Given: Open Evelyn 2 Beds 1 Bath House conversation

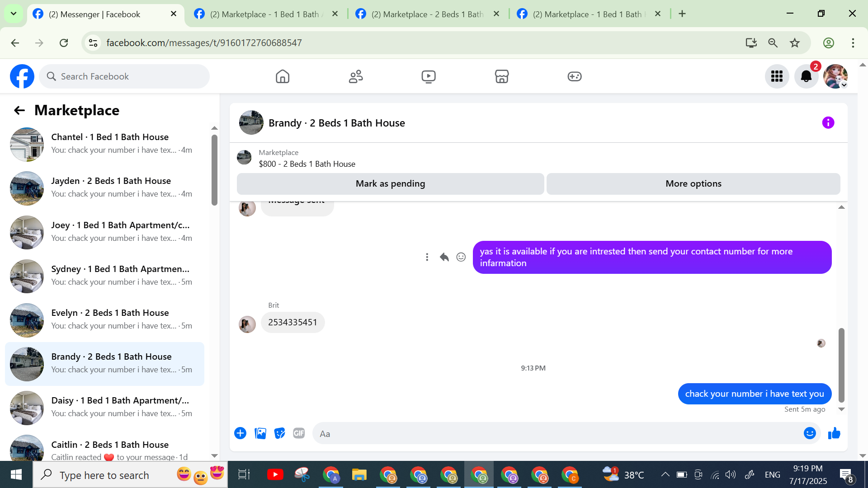Looking at the screenshot, I should point(104,320).
